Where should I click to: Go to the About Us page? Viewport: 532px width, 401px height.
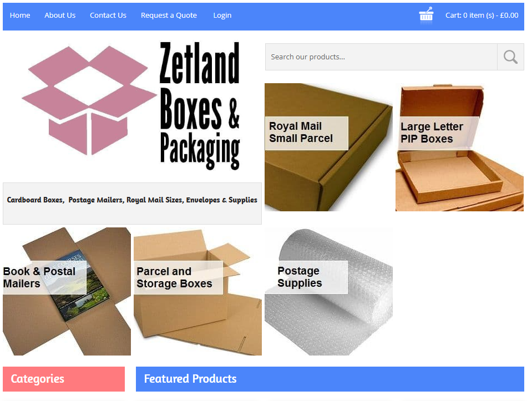coord(60,16)
